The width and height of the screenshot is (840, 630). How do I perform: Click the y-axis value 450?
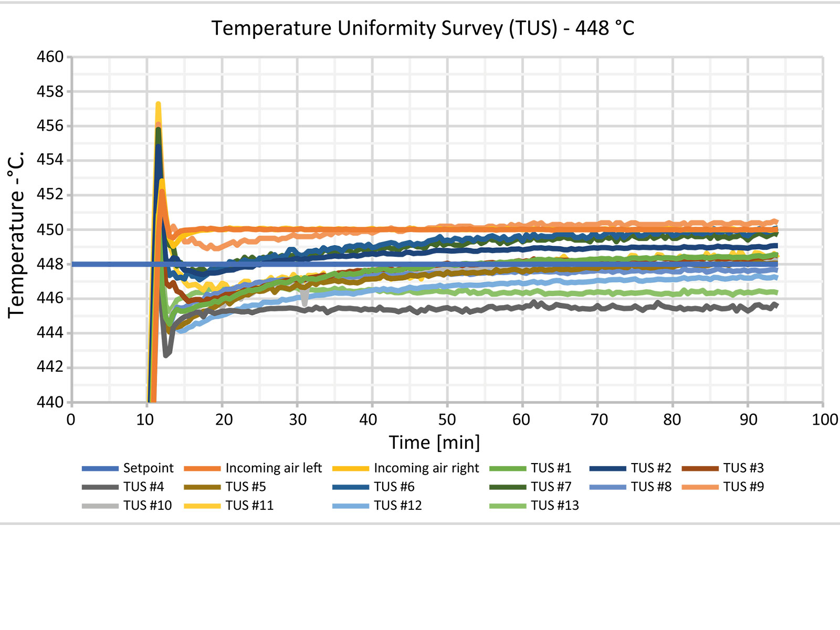(x=50, y=229)
